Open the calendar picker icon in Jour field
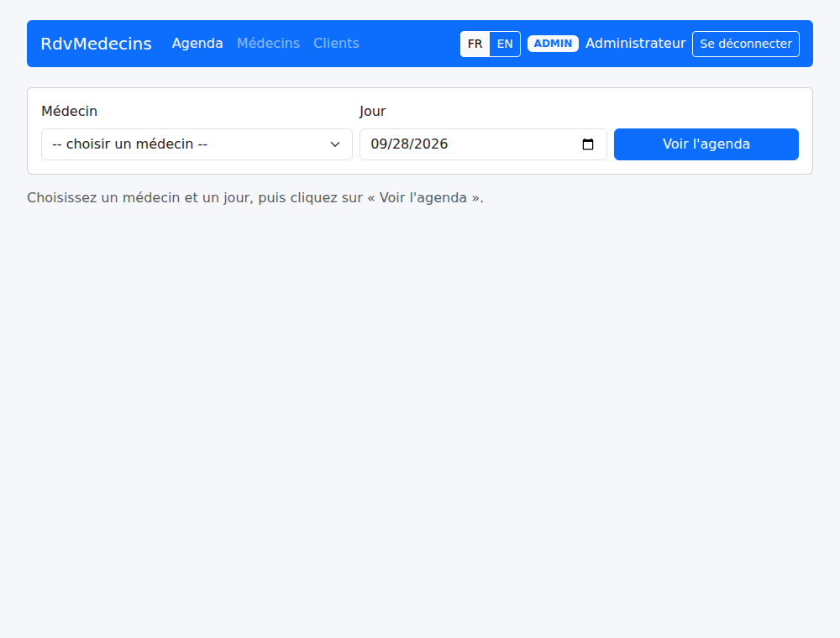The image size is (840, 638). (x=588, y=144)
